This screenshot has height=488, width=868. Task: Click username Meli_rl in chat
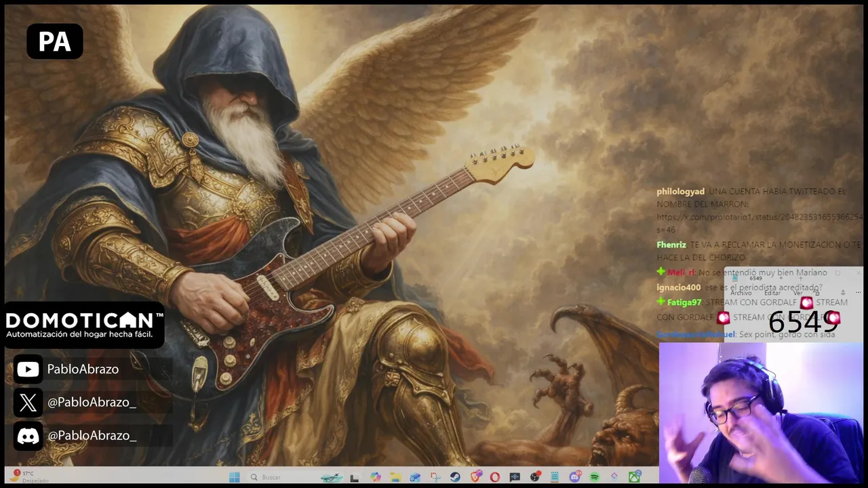tap(681, 272)
